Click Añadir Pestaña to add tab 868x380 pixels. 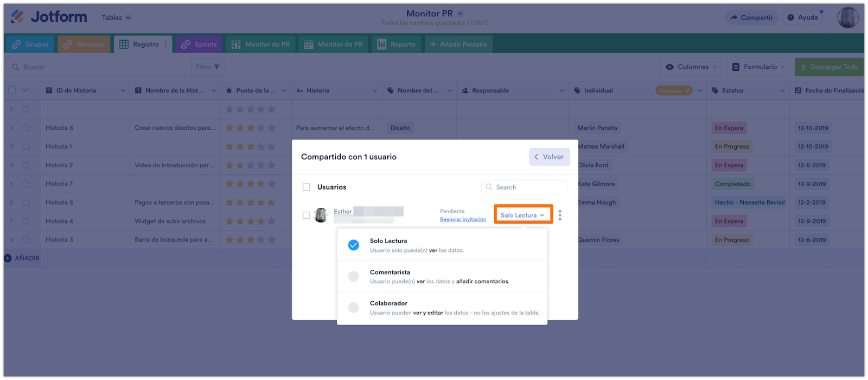click(x=458, y=44)
